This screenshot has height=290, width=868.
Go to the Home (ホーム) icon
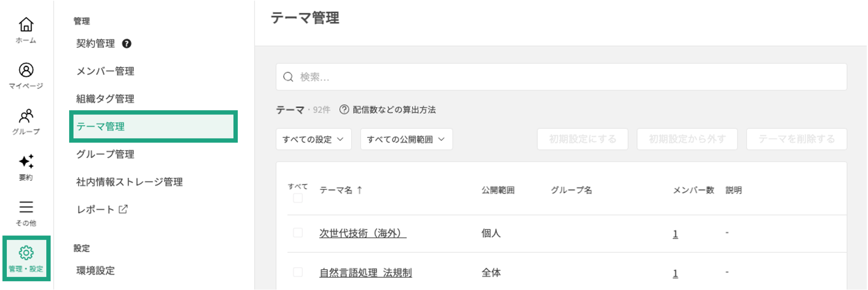tap(26, 25)
